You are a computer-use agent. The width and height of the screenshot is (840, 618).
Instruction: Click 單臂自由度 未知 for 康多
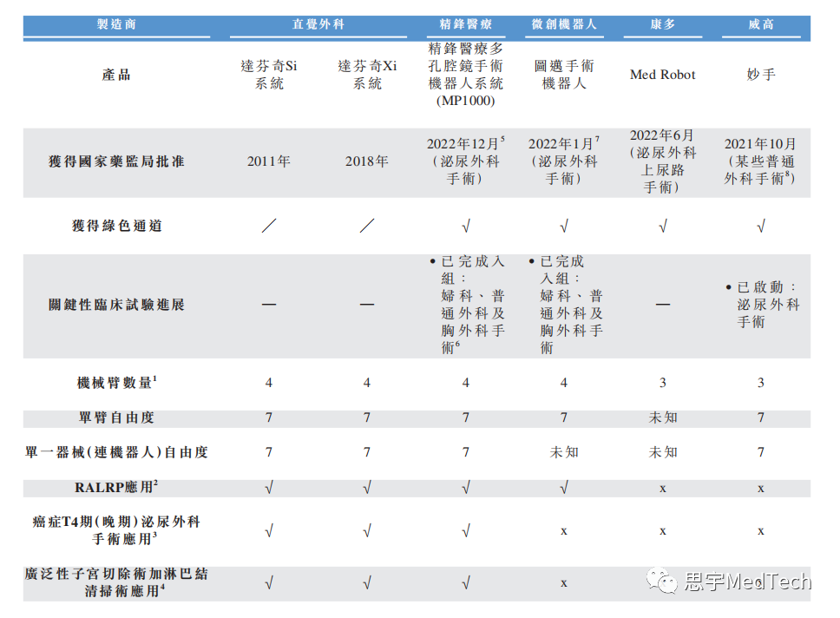point(663,418)
